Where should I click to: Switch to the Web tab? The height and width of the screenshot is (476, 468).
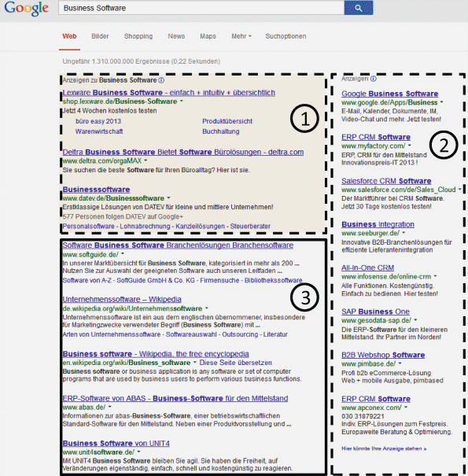69,36
